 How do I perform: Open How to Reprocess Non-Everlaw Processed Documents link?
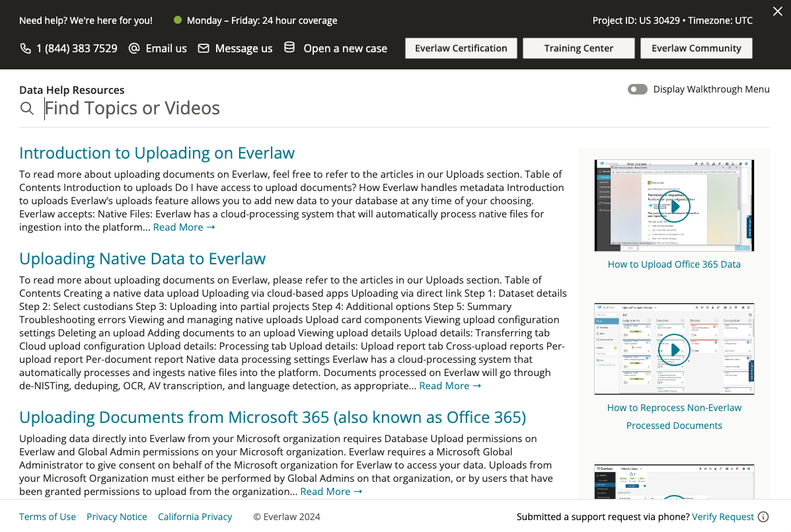coord(674,416)
